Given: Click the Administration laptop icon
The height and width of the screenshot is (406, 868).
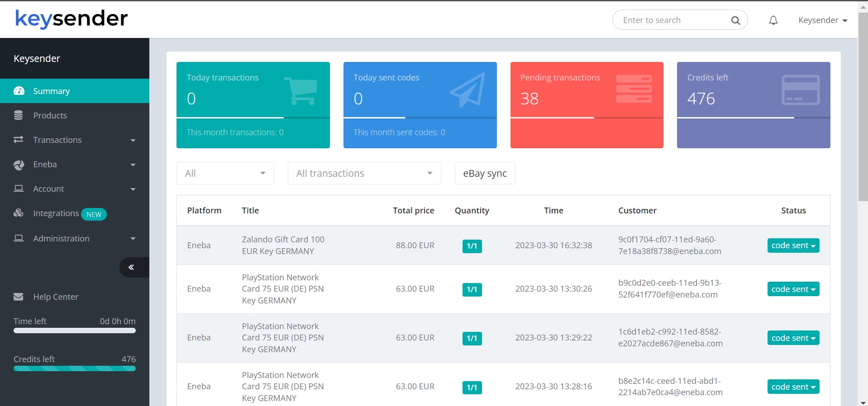Looking at the screenshot, I should coord(19,238).
